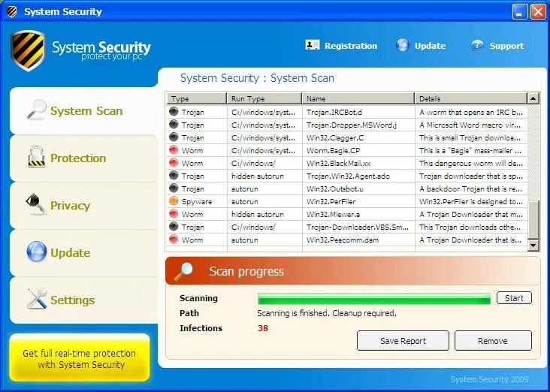Viewport: 550px width, 392px height.
Task: Click the Registration person-card icon
Action: click(312, 45)
